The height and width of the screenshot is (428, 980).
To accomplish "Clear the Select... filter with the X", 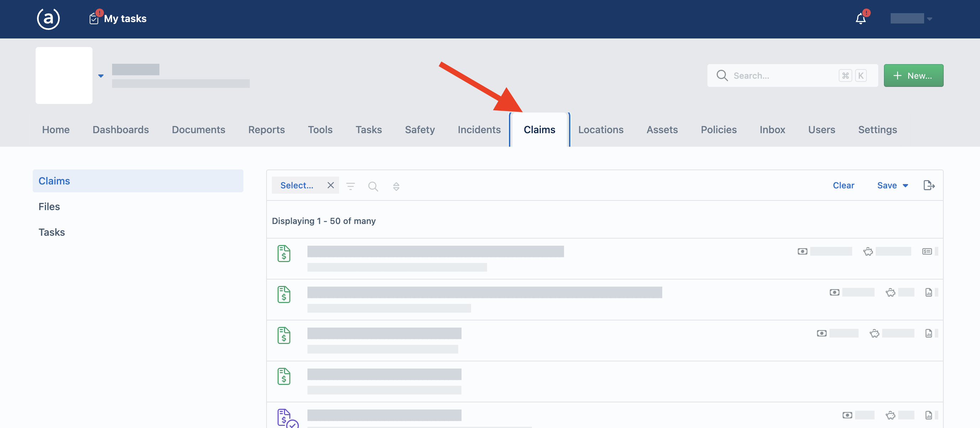I will pyautogui.click(x=331, y=186).
